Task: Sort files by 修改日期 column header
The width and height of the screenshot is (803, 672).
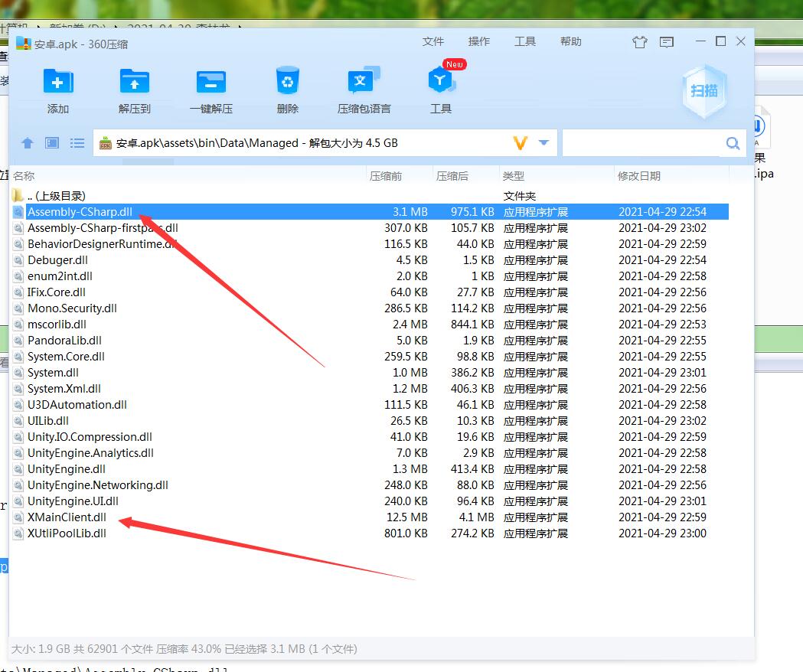Action: pos(638,176)
